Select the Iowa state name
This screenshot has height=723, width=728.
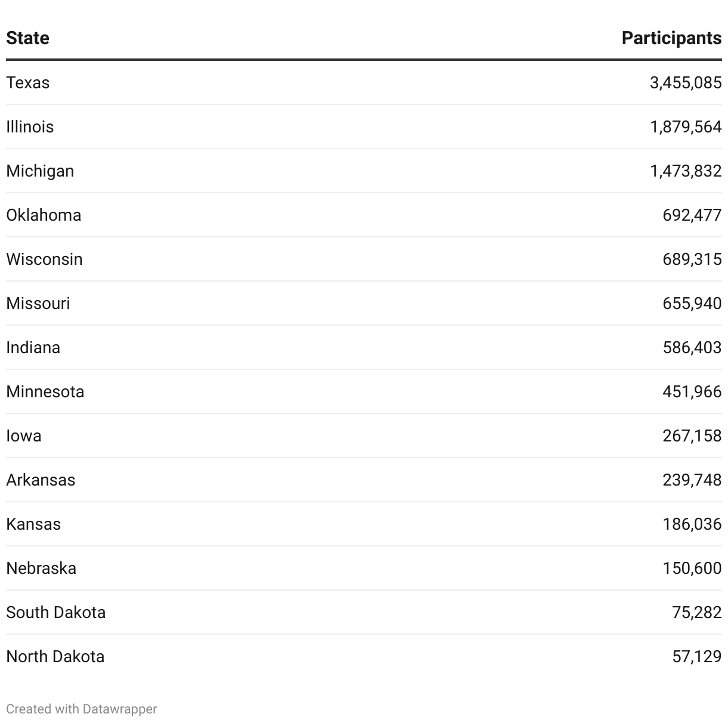coord(24,435)
